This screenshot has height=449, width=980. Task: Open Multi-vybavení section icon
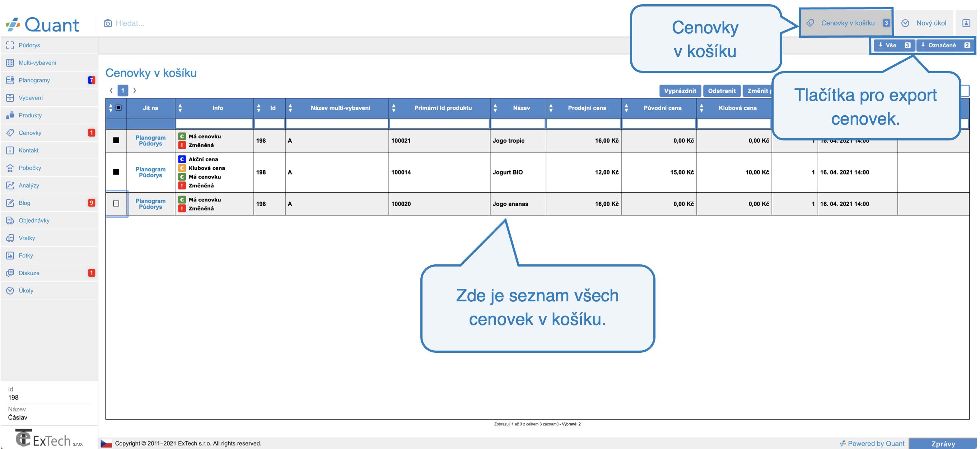(10, 63)
